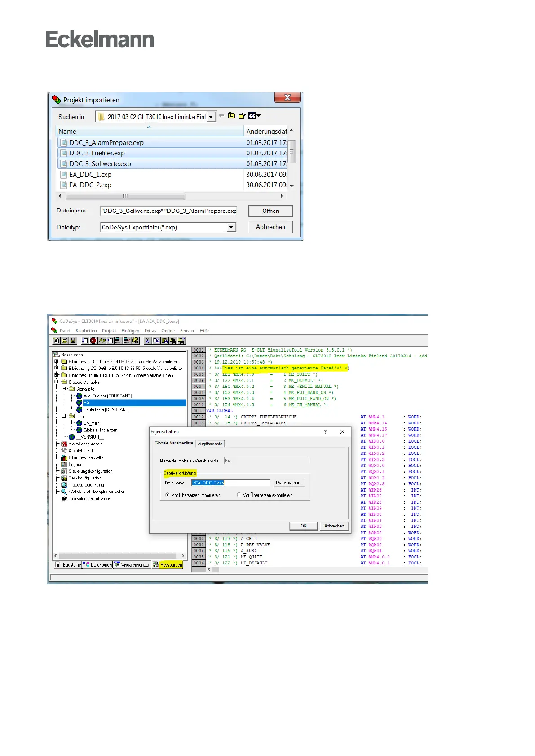535x756 pixels.
Task: Open the Extras menu
Action: (150, 331)
